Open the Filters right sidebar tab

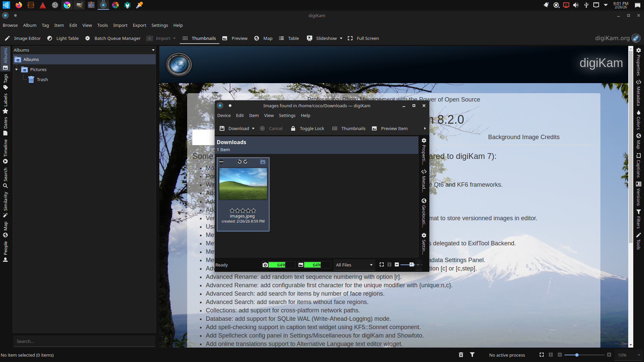point(638,219)
